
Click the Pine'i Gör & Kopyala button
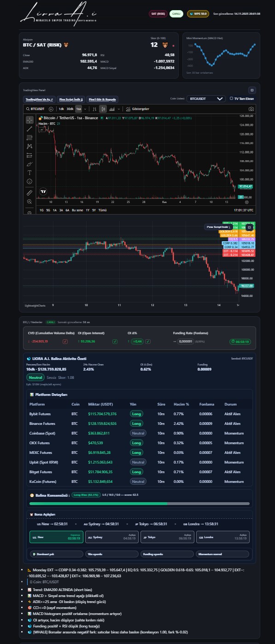pyautogui.click(x=102, y=99)
